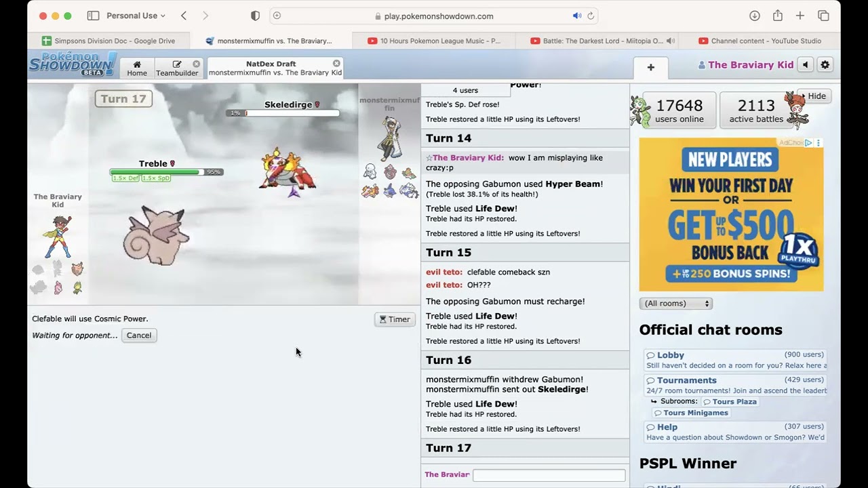Click Skeledirge's 1% HP bar
The width and height of the screenshot is (868, 488).
coord(283,113)
